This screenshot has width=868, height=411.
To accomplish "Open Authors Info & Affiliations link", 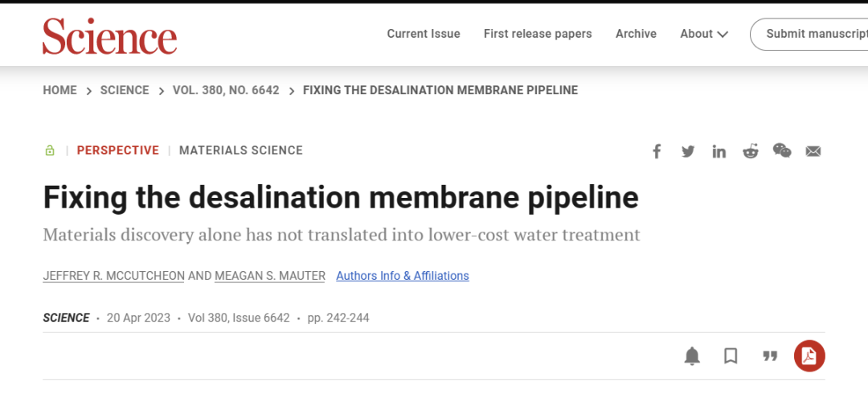I will tap(403, 276).
